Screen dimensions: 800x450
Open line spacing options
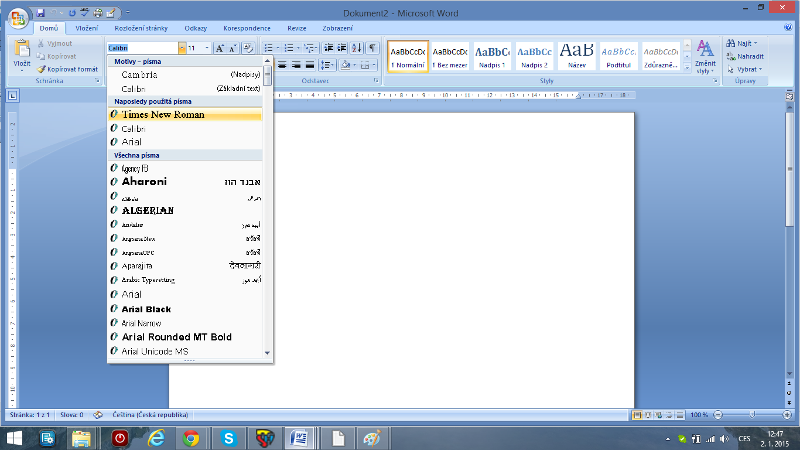coord(327,65)
